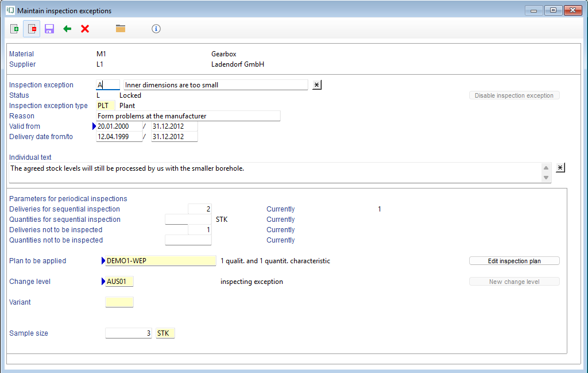Click the new record icon with green plus
This screenshot has width=588, height=373.
pyautogui.click(x=14, y=29)
